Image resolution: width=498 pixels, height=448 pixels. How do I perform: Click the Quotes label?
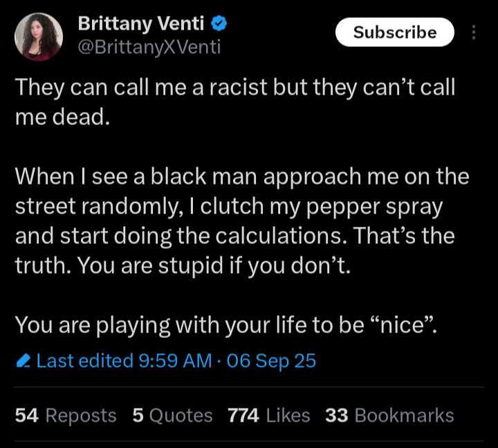pyautogui.click(x=181, y=416)
